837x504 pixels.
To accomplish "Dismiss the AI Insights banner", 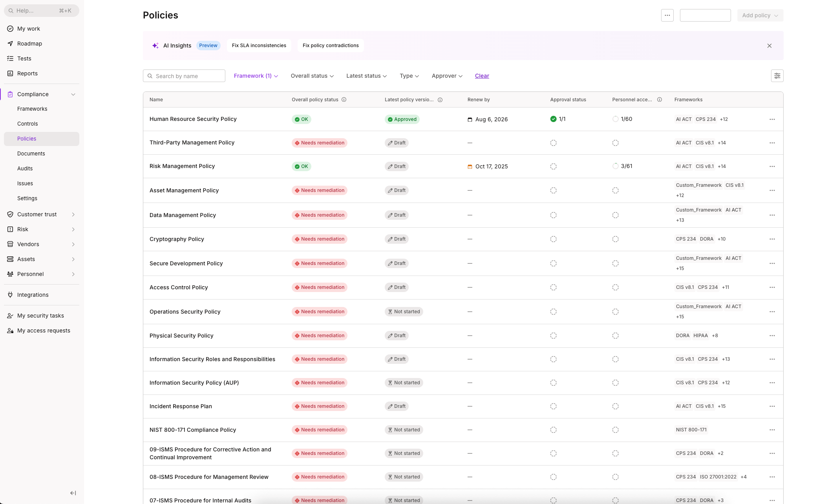I will pos(769,46).
